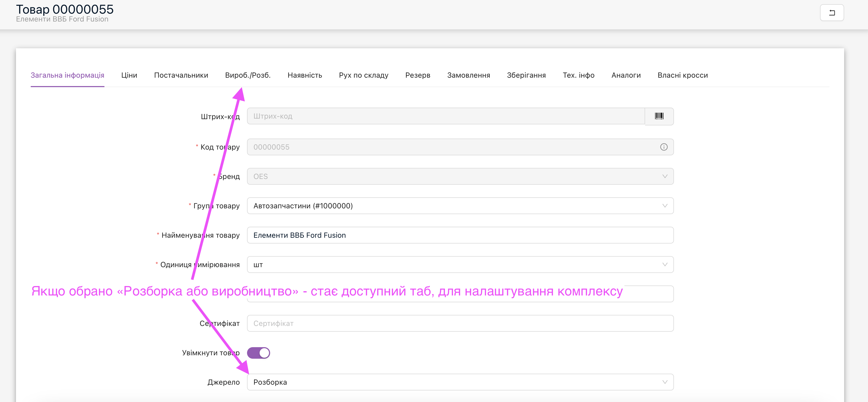This screenshot has height=402, width=868.
Task: Click the info icon in Код товару field
Action: tap(663, 147)
